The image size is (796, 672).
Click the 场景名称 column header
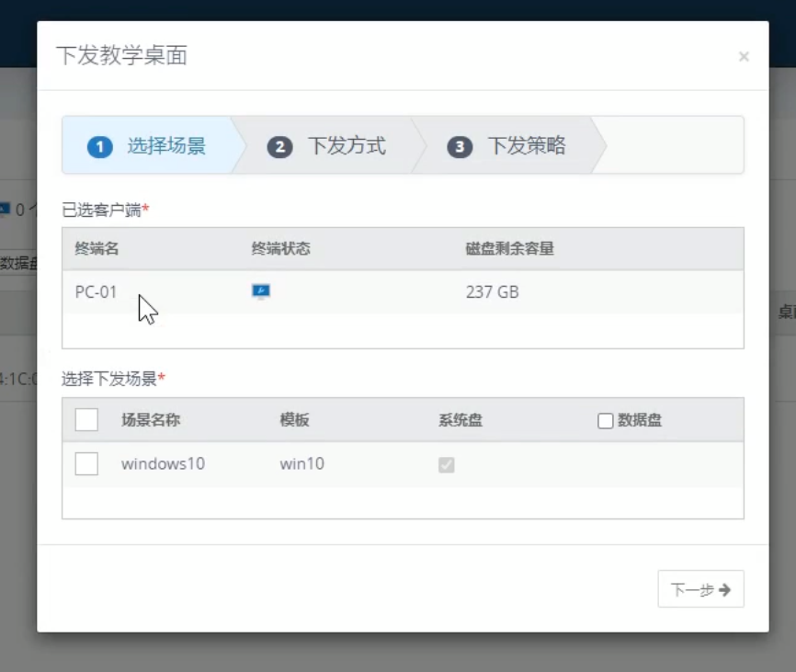pos(151,420)
